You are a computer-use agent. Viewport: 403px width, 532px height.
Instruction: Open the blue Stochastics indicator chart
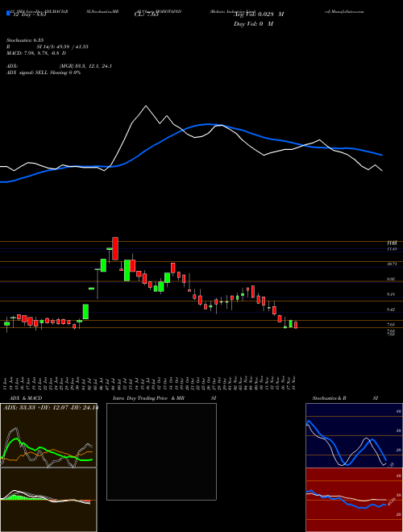(354, 435)
